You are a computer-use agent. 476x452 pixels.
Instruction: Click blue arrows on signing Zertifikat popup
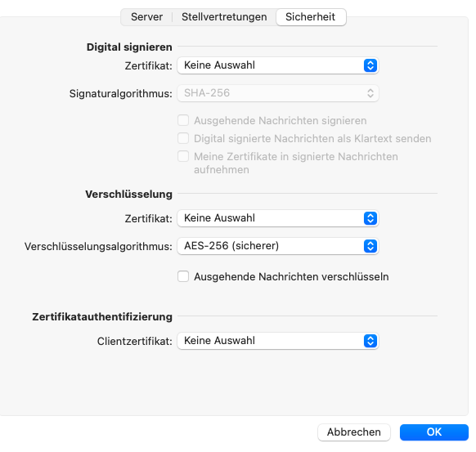click(x=370, y=65)
